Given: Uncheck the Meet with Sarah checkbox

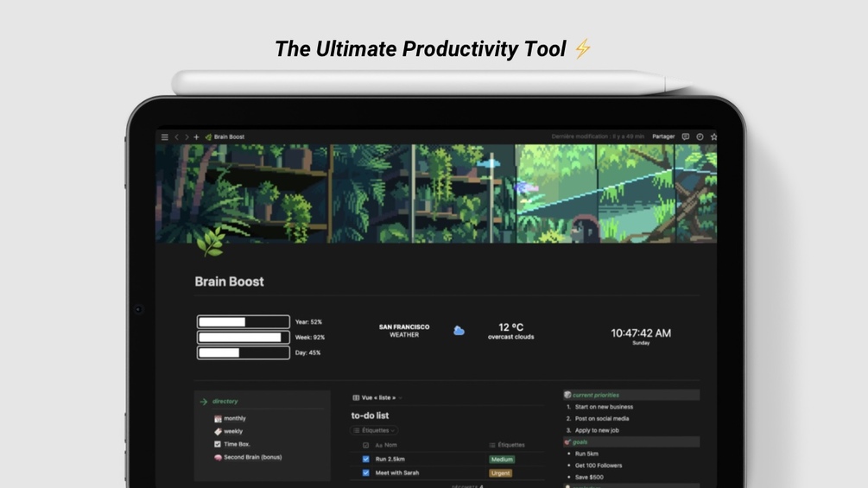Looking at the screenshot, I should click(x=365, y=472).
